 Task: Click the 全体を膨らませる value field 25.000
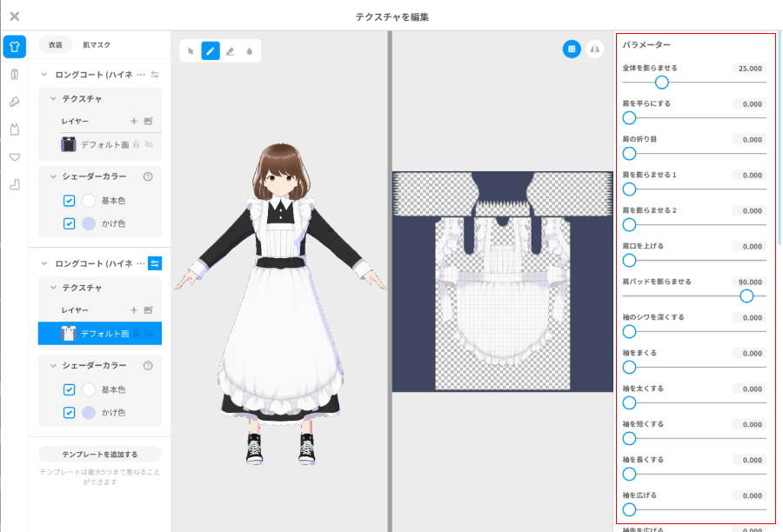tap(750, 69)
